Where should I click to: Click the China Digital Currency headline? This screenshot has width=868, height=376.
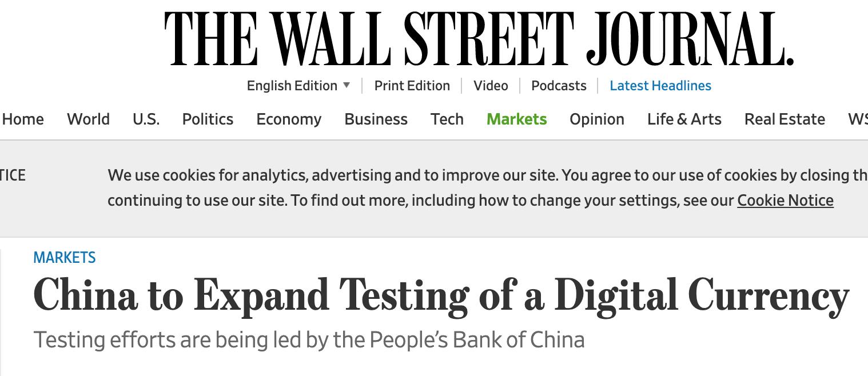tap(440, 295)
